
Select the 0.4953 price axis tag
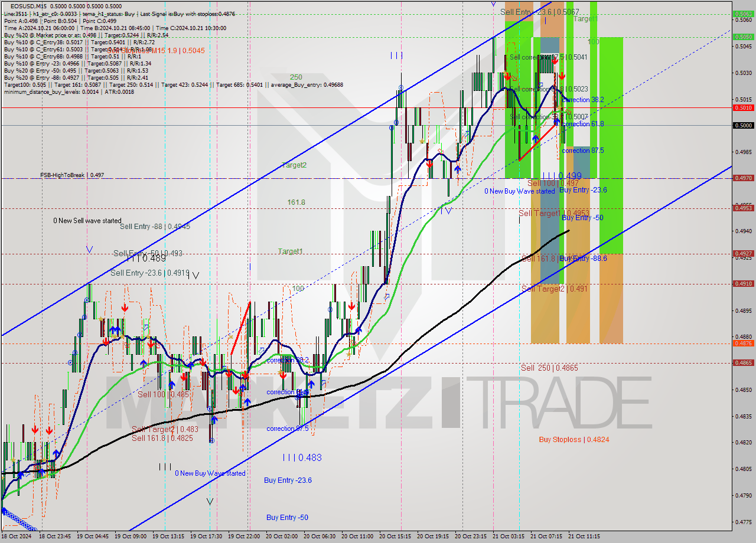[x=742, y=208]
